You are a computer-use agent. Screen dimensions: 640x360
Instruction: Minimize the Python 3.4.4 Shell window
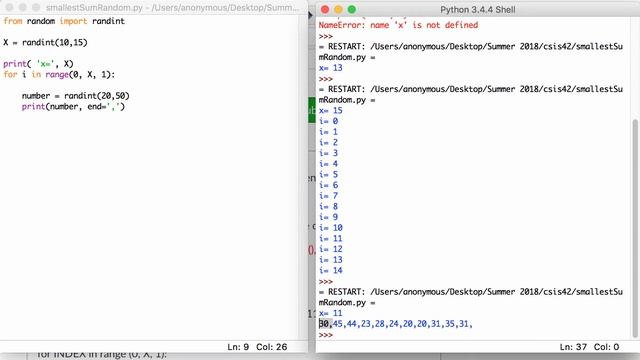click(338, 9)
